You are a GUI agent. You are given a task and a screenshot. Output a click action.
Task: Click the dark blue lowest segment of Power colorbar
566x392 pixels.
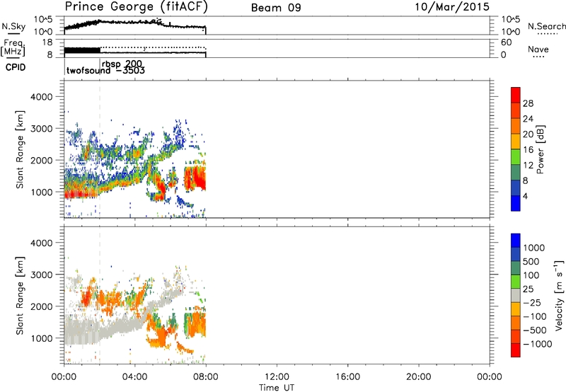click(x=516, y=203)
